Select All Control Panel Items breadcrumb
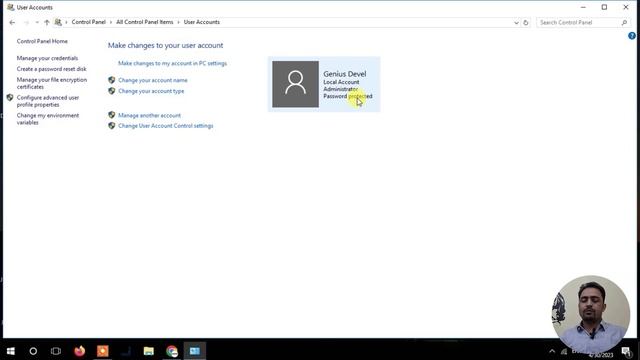Image resolution: width=640 pixels, height=360 pixels. click(144, 22)
